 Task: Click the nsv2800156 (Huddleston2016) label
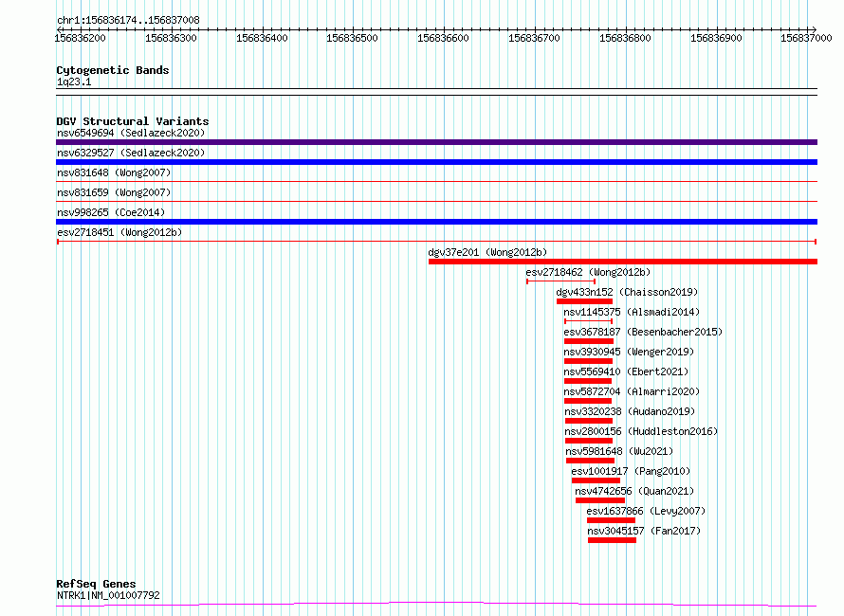641,431
